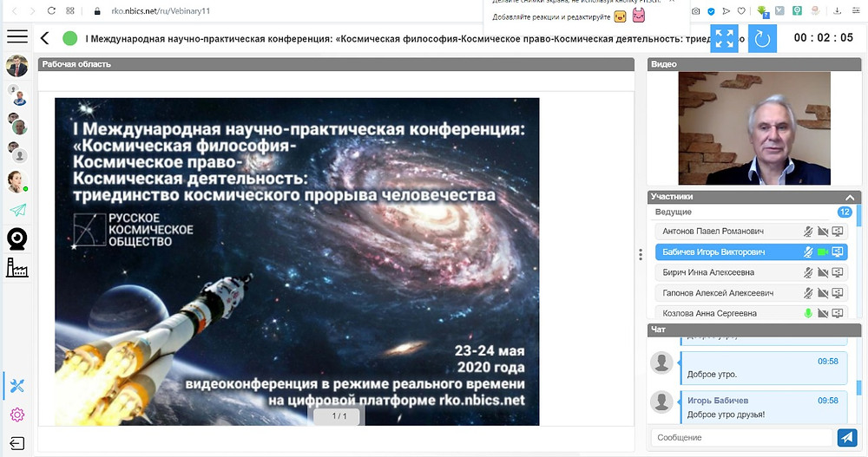Click the Чат panel header

point(754,330)
